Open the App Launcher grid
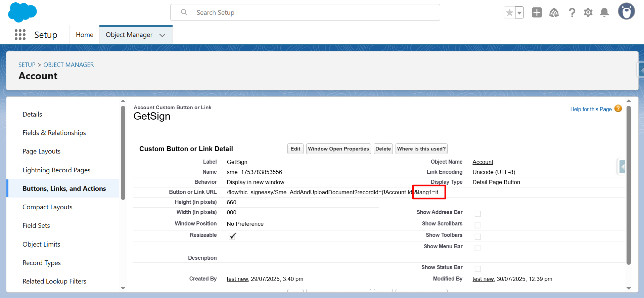 20,35
